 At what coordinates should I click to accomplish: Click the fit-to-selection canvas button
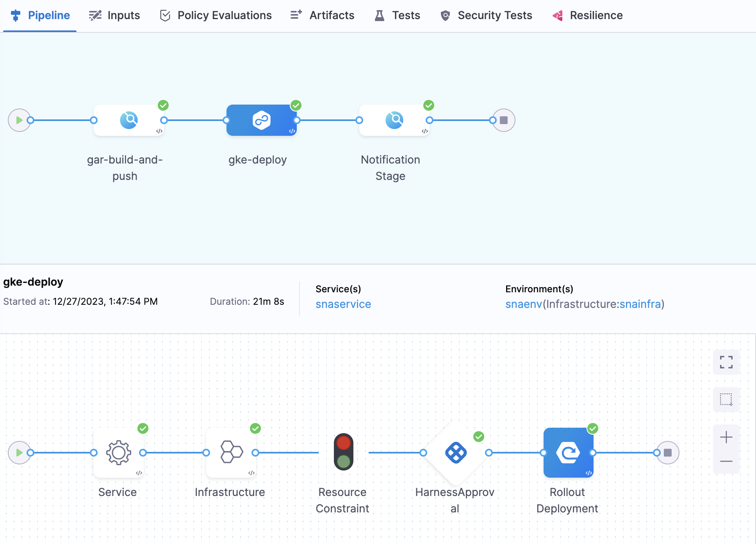pyautogui.click(x=726, y=400)
